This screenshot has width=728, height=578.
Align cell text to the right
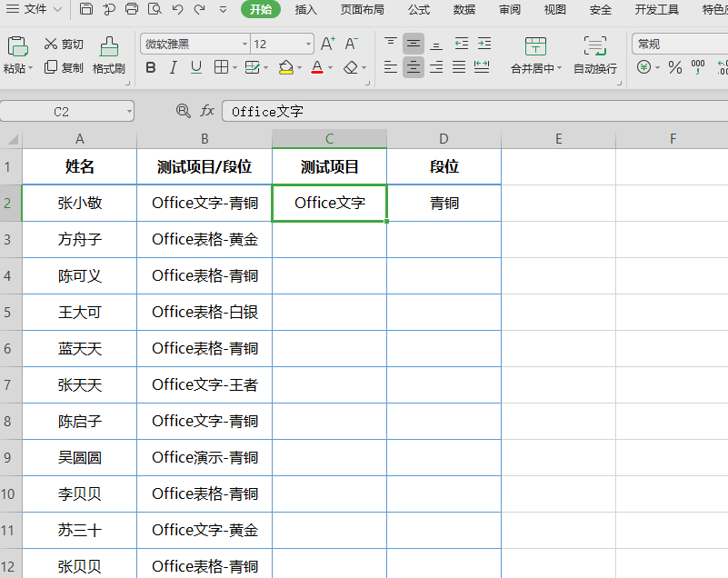[436, 68]
